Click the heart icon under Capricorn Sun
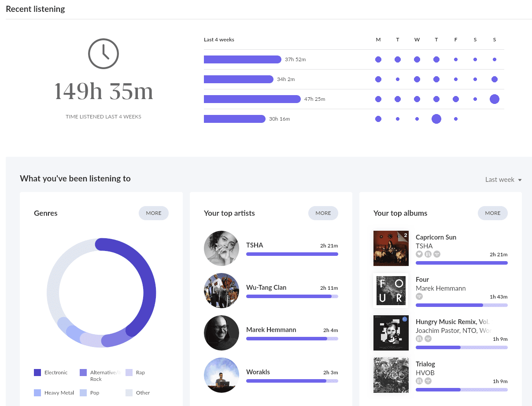Screen dimensions: 532x406 (x=419, y=254)
